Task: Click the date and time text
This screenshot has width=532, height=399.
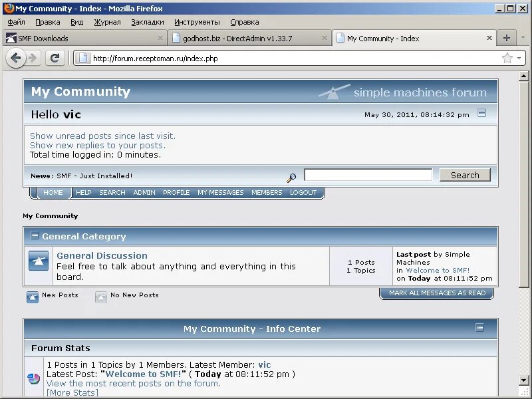Action: [417, 114]
